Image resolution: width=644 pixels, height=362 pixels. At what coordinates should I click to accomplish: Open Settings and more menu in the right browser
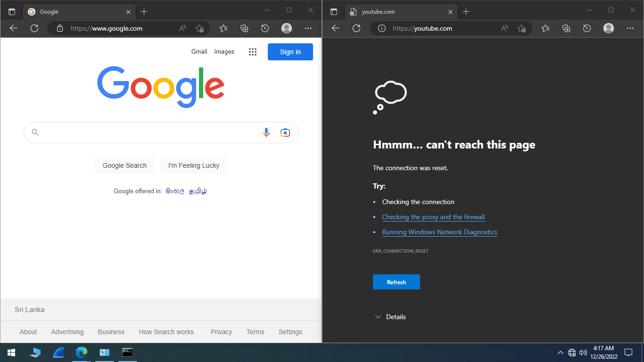630,28
